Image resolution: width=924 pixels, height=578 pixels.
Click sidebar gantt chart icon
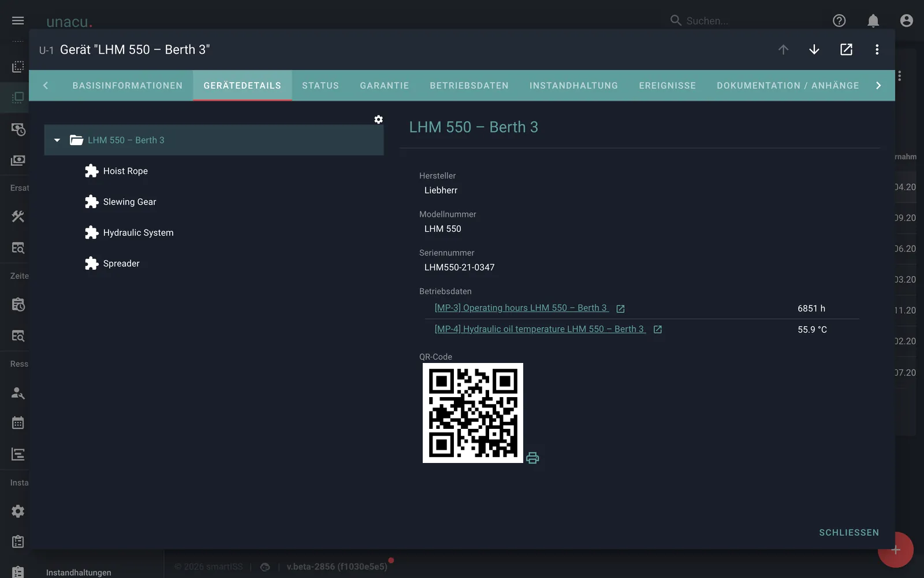(x=18, y=454)
